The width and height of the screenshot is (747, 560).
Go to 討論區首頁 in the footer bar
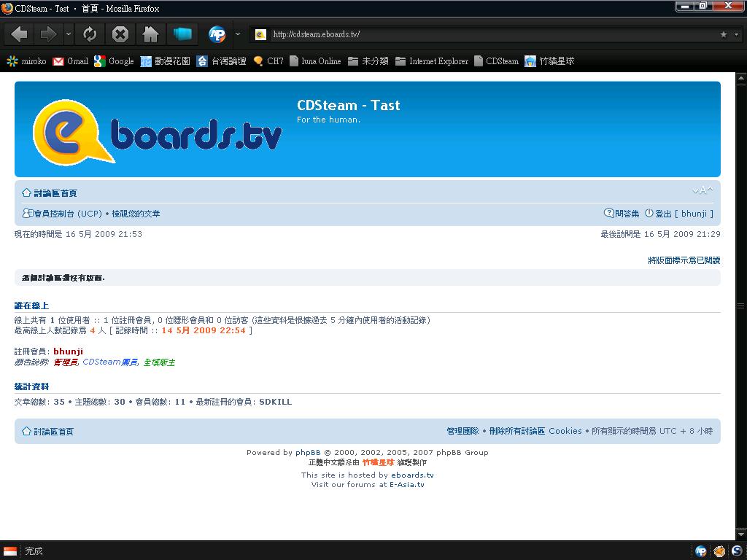coord(47,432)
